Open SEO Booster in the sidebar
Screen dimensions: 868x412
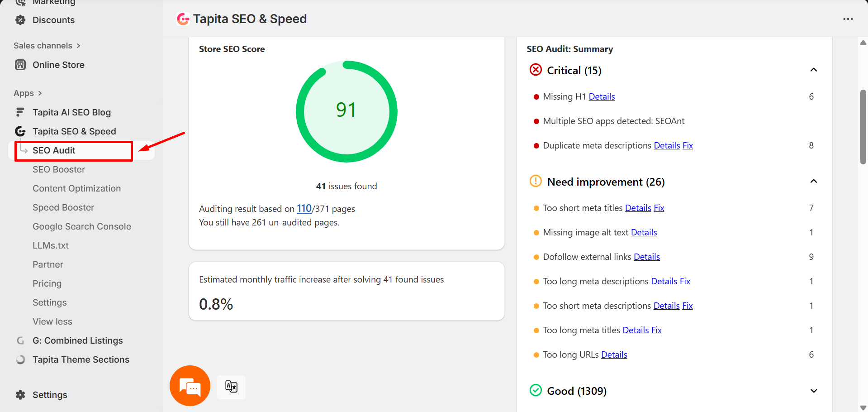[x=59, y=169]
